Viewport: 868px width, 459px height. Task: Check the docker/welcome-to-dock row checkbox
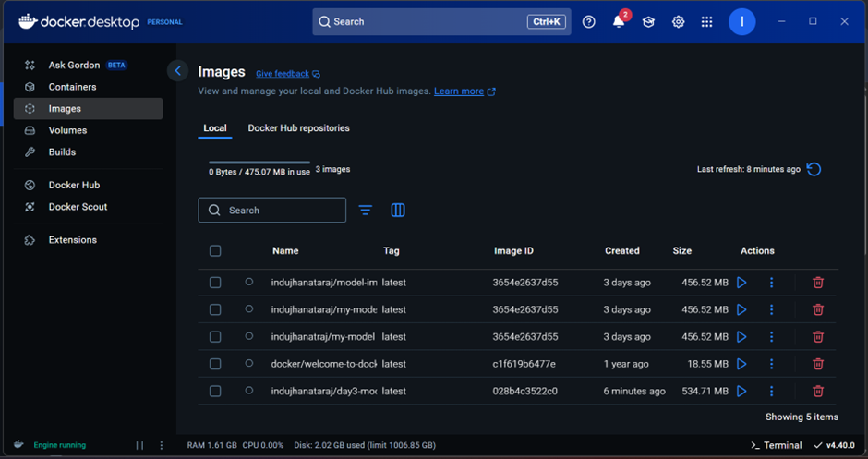pyautogui.click(x=215, y=364)
